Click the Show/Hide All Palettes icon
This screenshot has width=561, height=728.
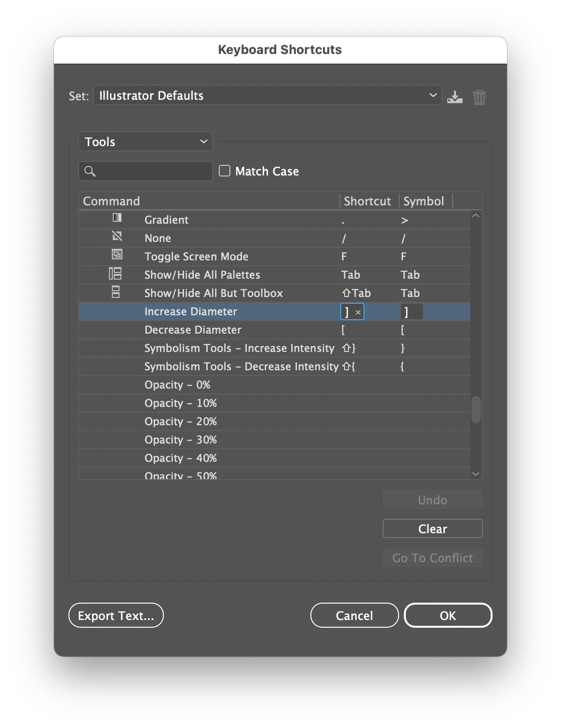coord(115,274)
